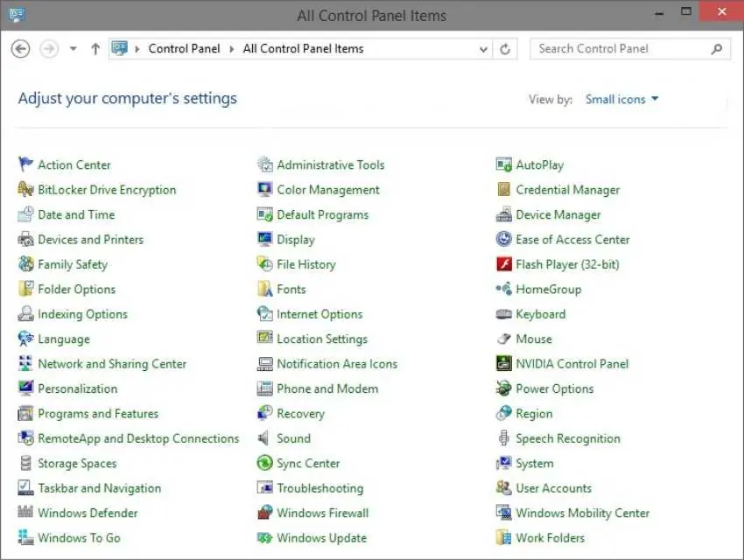Image resolution: width=744 pixels, height=560 pixels.
Task: Click the Personalization icon
Action: (25, 388)
